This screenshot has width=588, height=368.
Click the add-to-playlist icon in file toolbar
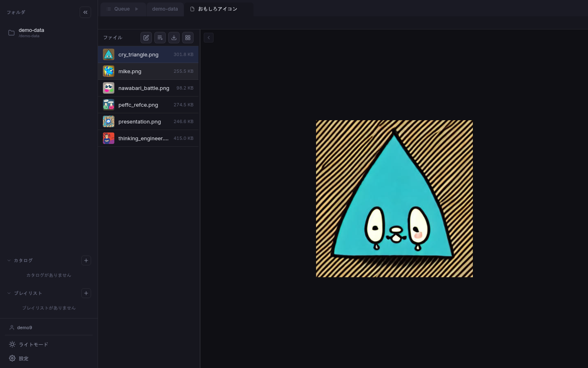click(x=160, y=38)
